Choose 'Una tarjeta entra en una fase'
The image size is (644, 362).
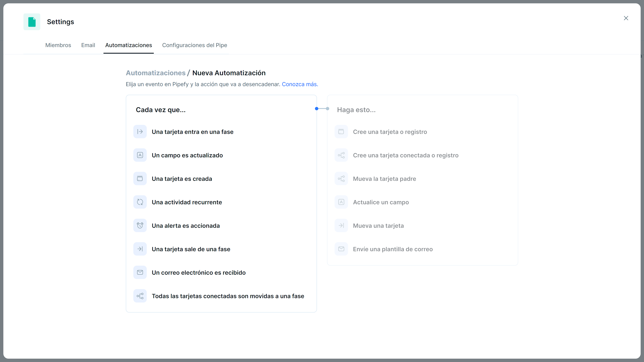193,132
